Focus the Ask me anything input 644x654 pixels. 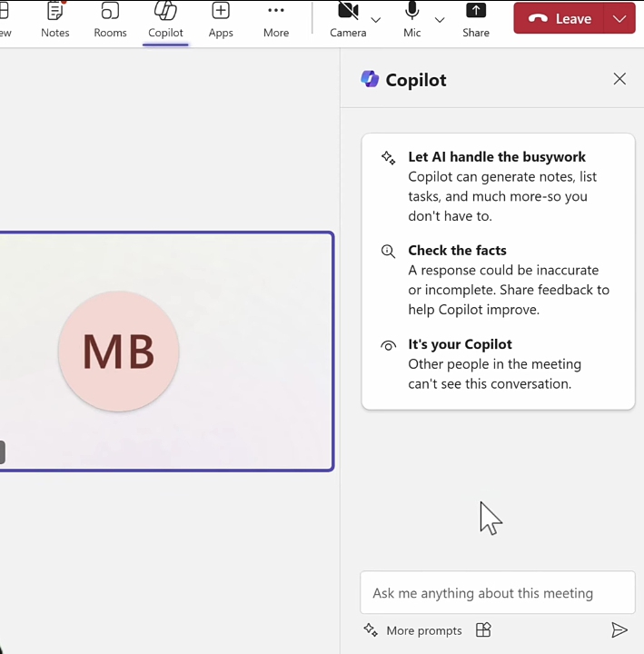[498, 592]
